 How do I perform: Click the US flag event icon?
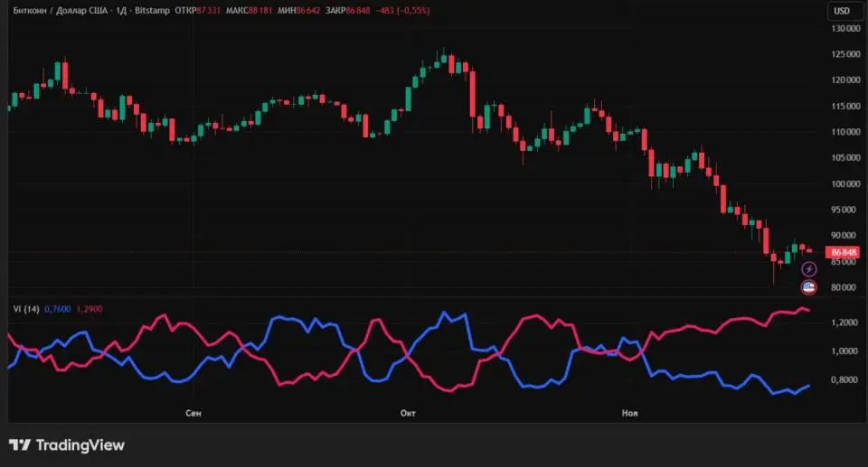click(809, 287)
